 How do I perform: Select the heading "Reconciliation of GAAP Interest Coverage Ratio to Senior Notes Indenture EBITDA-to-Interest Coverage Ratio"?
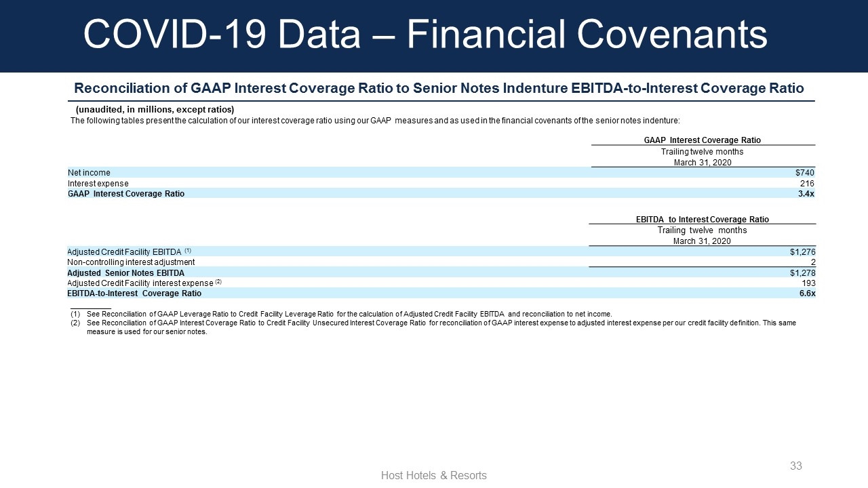click(x=439, y=88)
